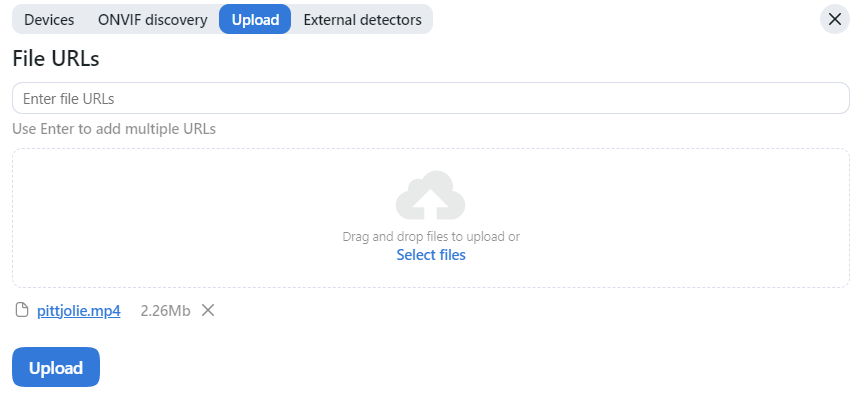
Task: Go to the External detectors tab
Action: 362,19
